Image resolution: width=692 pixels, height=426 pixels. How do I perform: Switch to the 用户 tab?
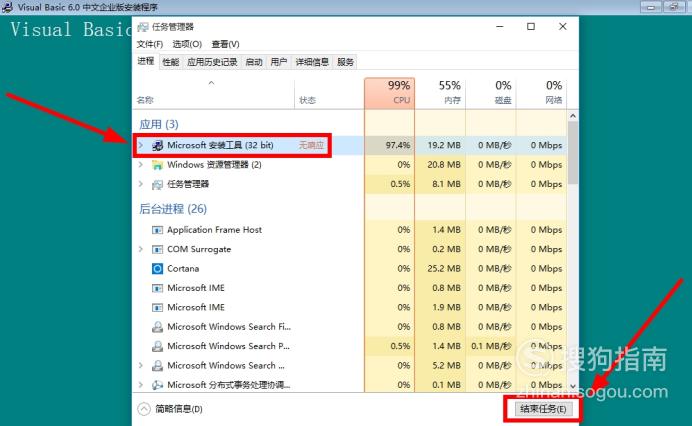(278, 62)
